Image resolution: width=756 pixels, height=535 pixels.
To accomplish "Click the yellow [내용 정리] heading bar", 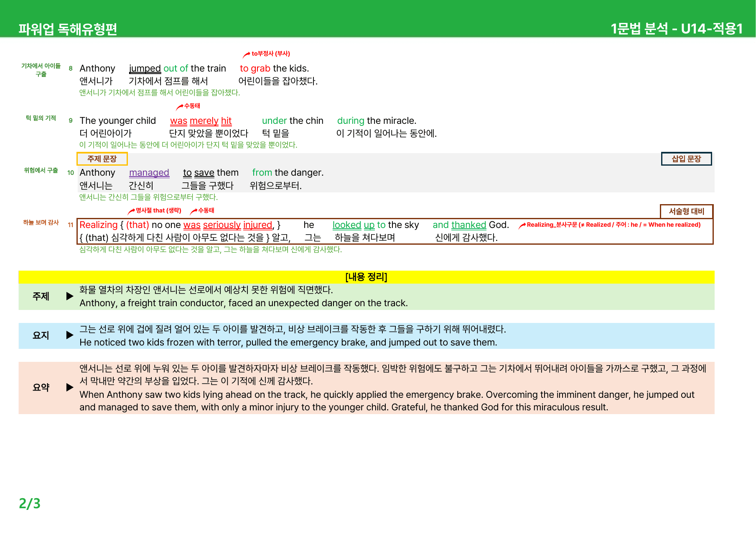I will tap(367, 277).
